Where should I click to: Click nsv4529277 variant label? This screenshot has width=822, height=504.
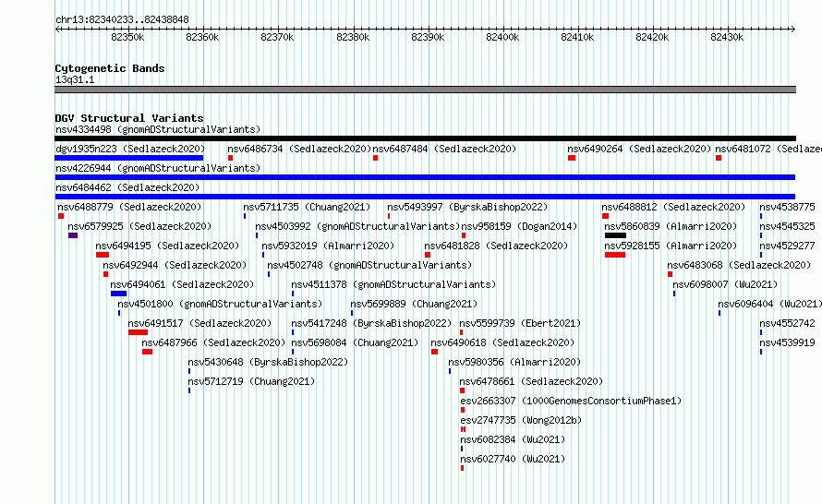coord(788,246)
